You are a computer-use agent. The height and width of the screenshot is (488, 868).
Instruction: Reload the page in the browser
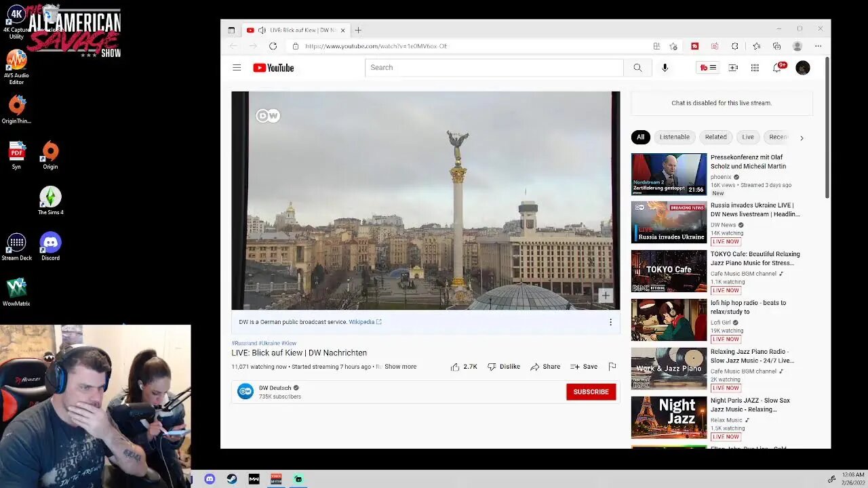click(x=273, y=46)
